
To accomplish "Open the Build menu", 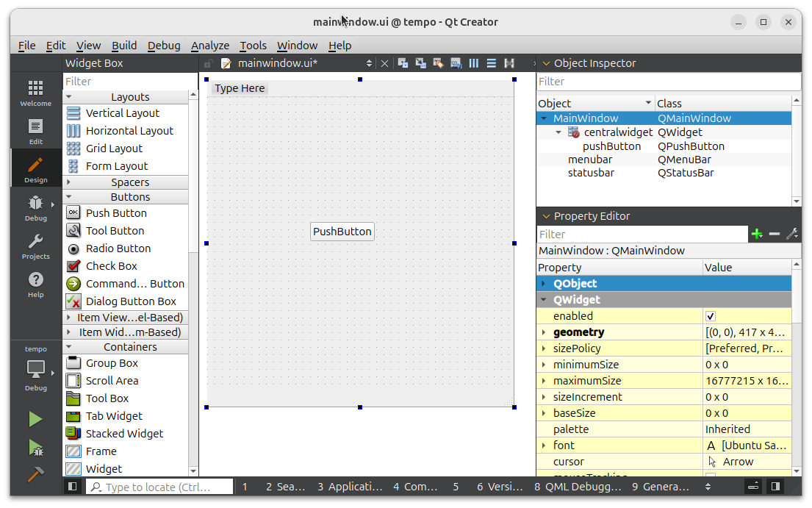I will click(124, 46).
